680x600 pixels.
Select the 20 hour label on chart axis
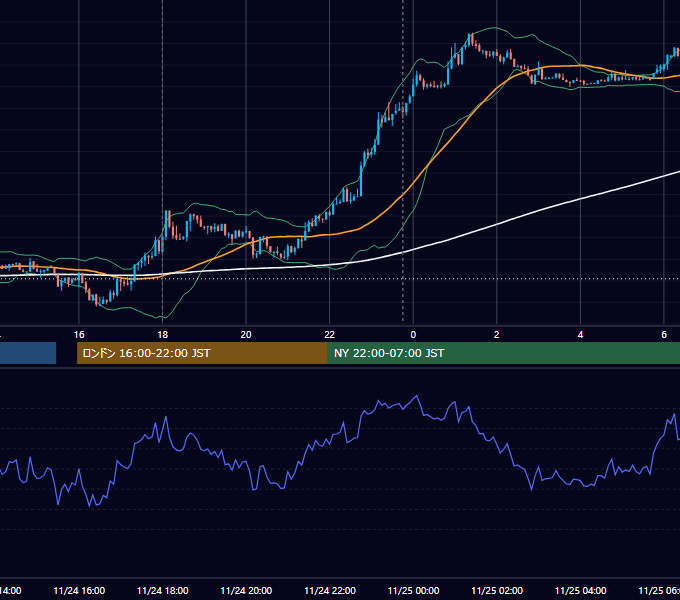(x=246, y=335)
